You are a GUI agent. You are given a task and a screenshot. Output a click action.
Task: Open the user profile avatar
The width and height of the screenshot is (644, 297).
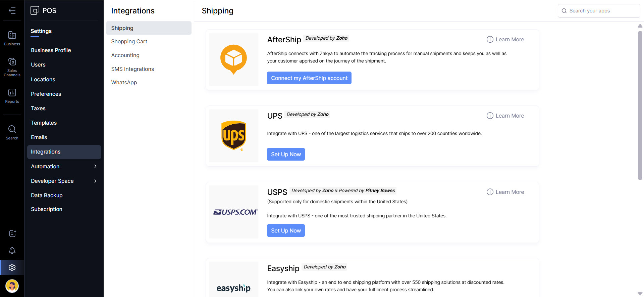click(12, 286)
